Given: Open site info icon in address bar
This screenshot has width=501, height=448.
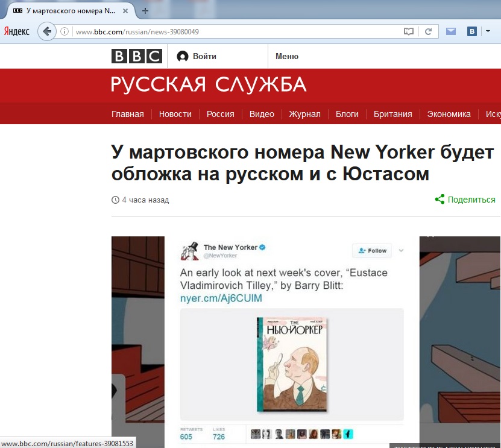Looking at the screenshot, I should 65,31.
